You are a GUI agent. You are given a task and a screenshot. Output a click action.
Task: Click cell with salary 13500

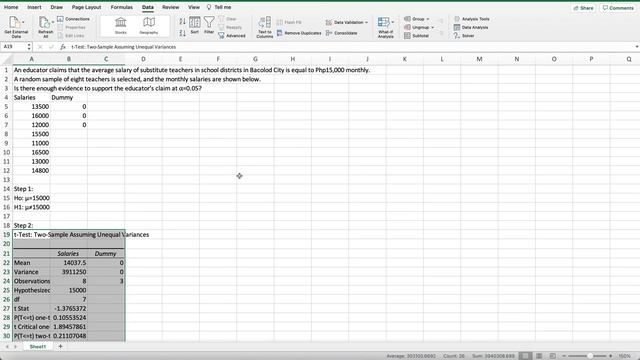point(31,107)
